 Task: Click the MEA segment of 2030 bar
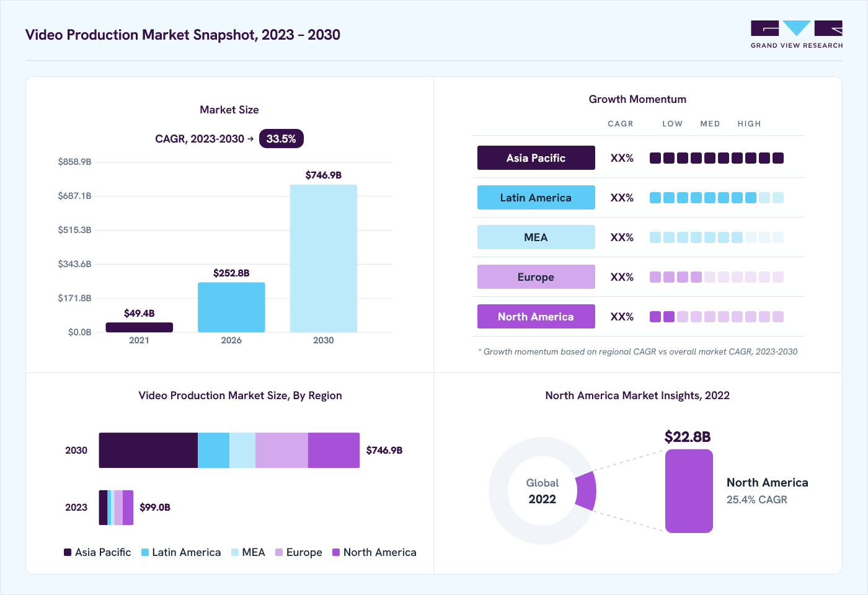(x=242, y=451)
